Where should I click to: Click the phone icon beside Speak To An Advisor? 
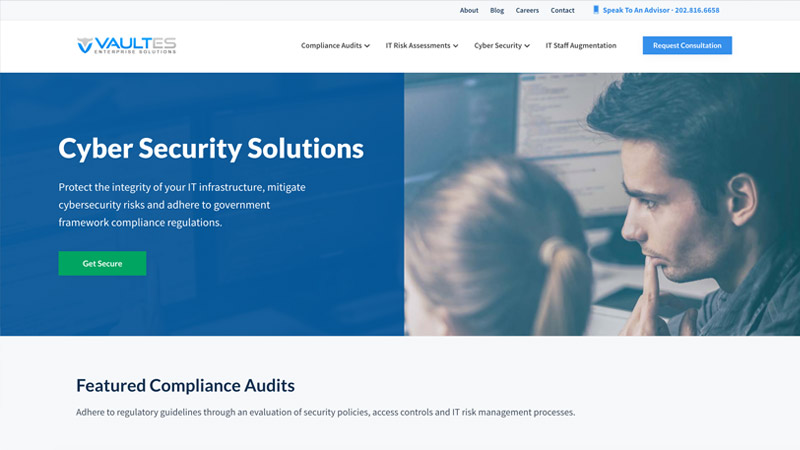(x=596, y=10)
